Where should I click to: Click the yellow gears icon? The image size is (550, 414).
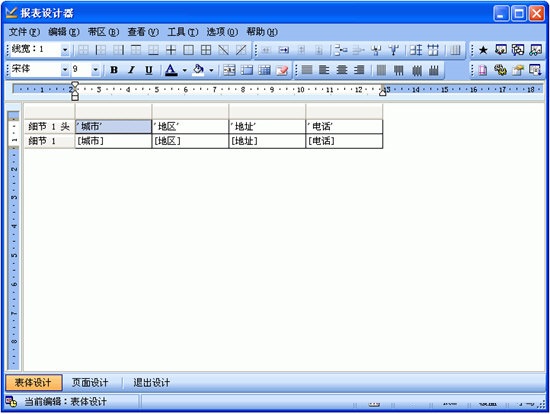point(501,70)
